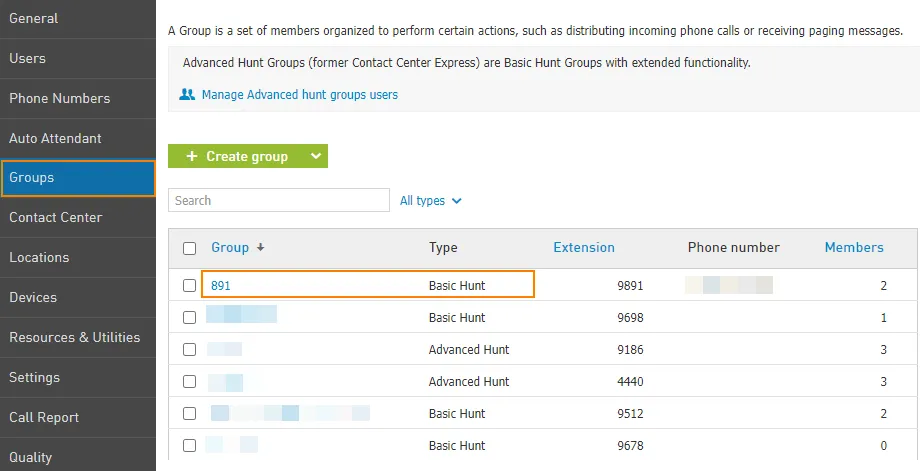Image resolution: width=920 pixels, height=471 pixels.
Task: Toggle the select-all checkbox in table header
Action: (189, 248)
